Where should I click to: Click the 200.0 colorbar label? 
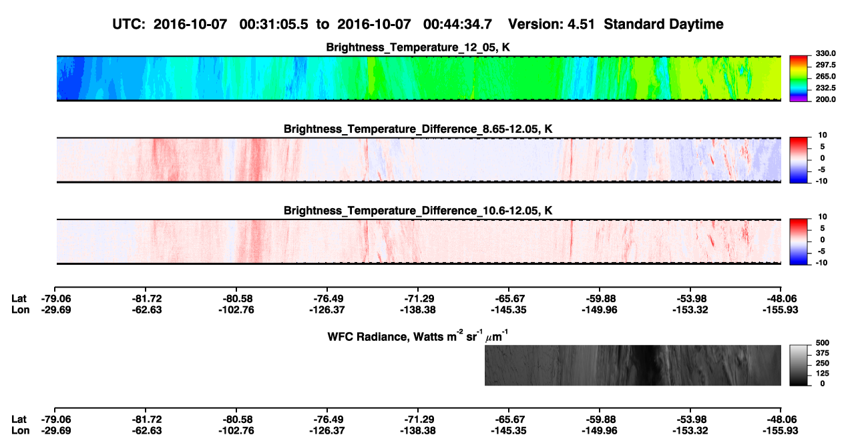pos(825,99)
